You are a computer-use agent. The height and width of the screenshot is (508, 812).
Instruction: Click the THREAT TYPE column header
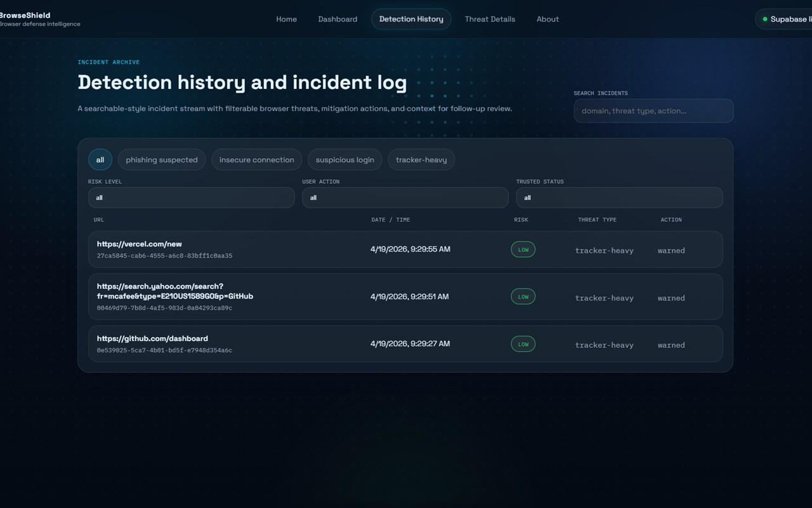coord(597,220)
